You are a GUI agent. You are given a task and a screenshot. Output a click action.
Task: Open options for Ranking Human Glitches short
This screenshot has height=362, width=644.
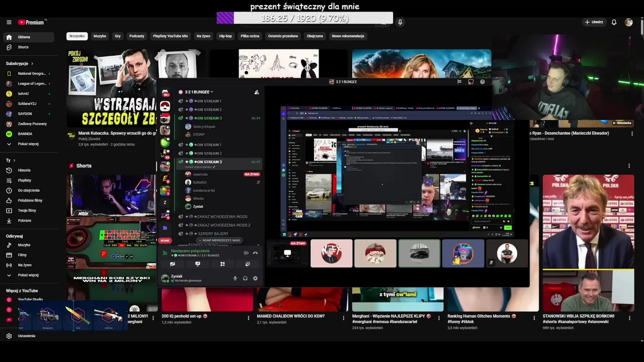pos(534,318)
